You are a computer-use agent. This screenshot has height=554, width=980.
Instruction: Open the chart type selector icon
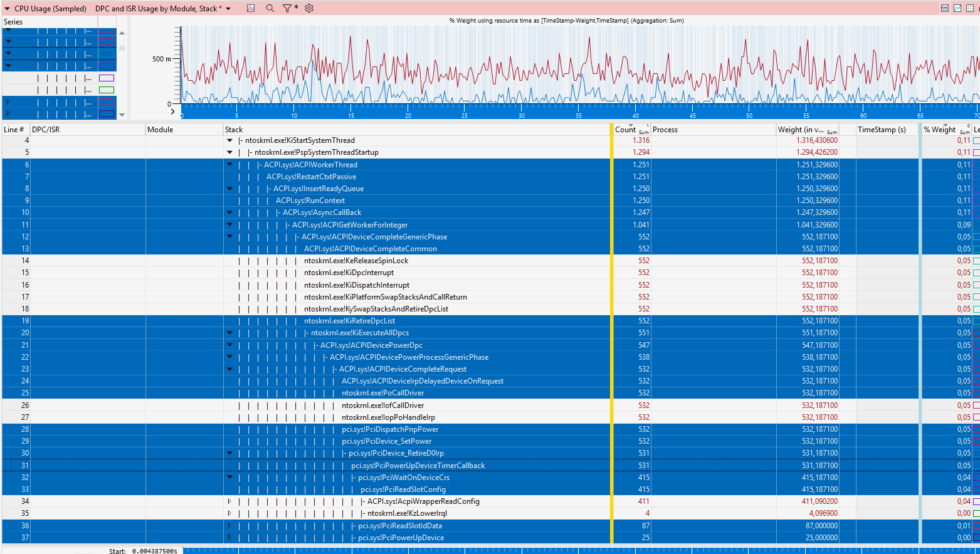[251, 8]
